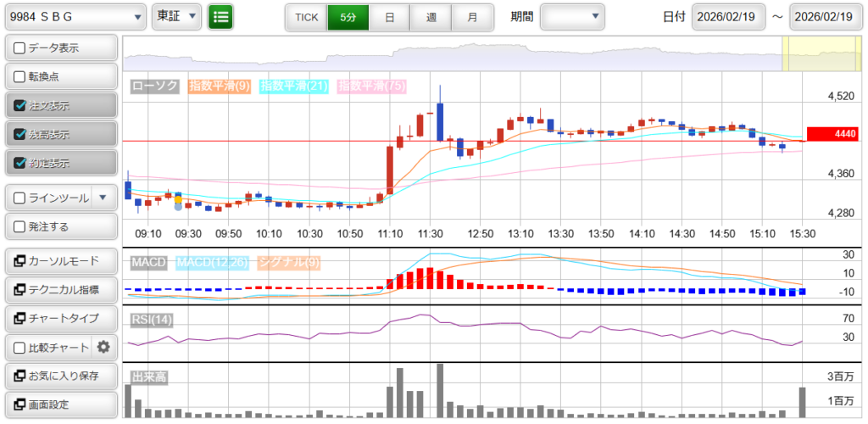Screen dimensions: 868x424
Task: Expand the 9984 SBG symbol dropdown
Action: 75,16
